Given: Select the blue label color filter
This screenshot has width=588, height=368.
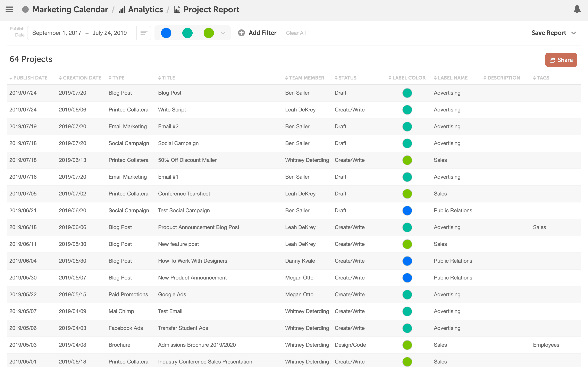Looking at the screenshot, I should [x=166, y=33].
